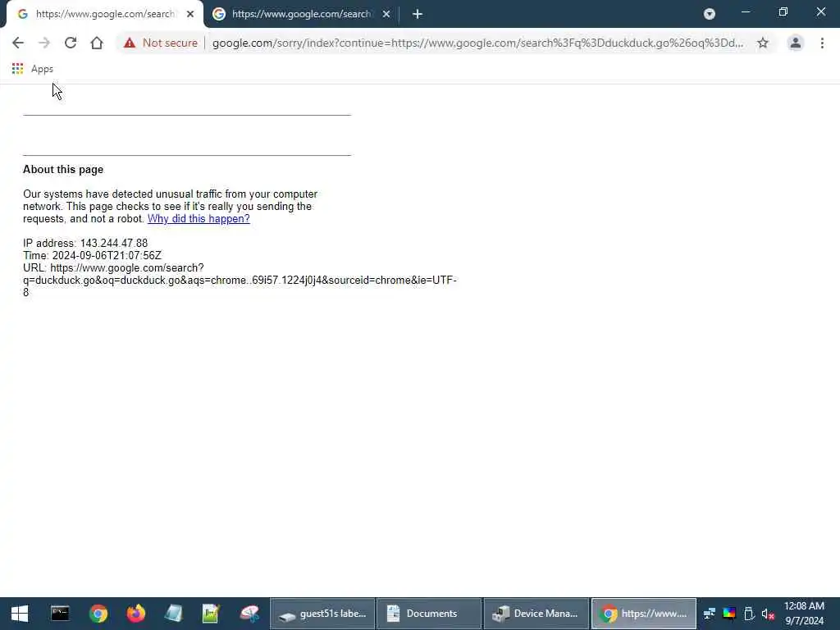
Task: Click the Not secure warning indicator
Action: (x=161, y=43)
